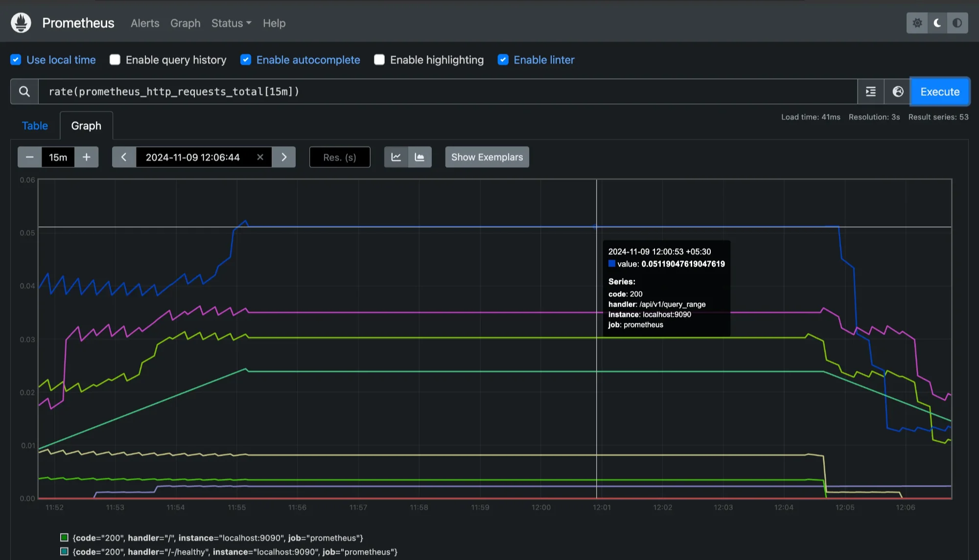This screenshot has width=979, height=560.
Task: Clear the end time value
Action: (x=260, y=157)
